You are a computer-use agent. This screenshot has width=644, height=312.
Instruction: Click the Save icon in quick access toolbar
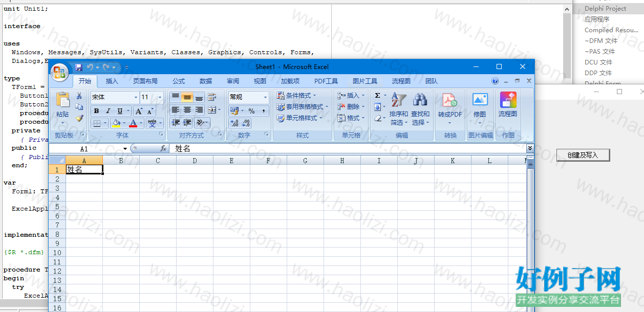point(79,67)
